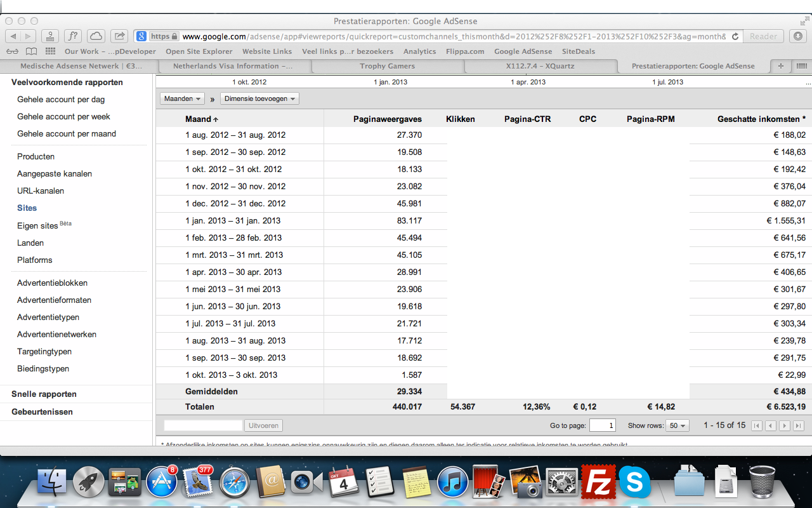This screenshot has height=508, width=812.
Task: Show all tabs icon beside new-tab button
Action: [801, 66]
